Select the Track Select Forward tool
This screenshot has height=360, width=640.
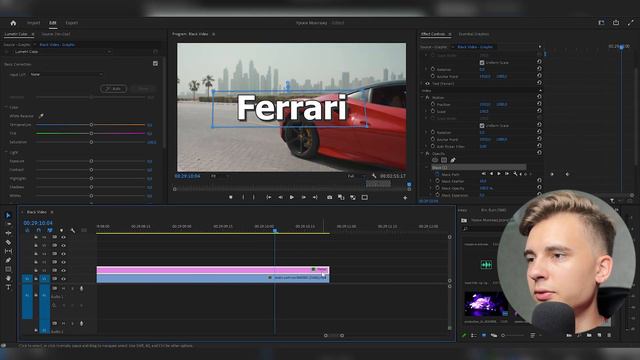pyautogui.click(x=8, y=224)
